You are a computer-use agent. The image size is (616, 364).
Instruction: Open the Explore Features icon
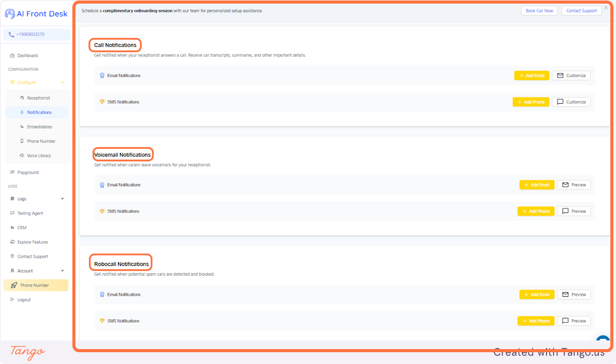pos(11,242)
